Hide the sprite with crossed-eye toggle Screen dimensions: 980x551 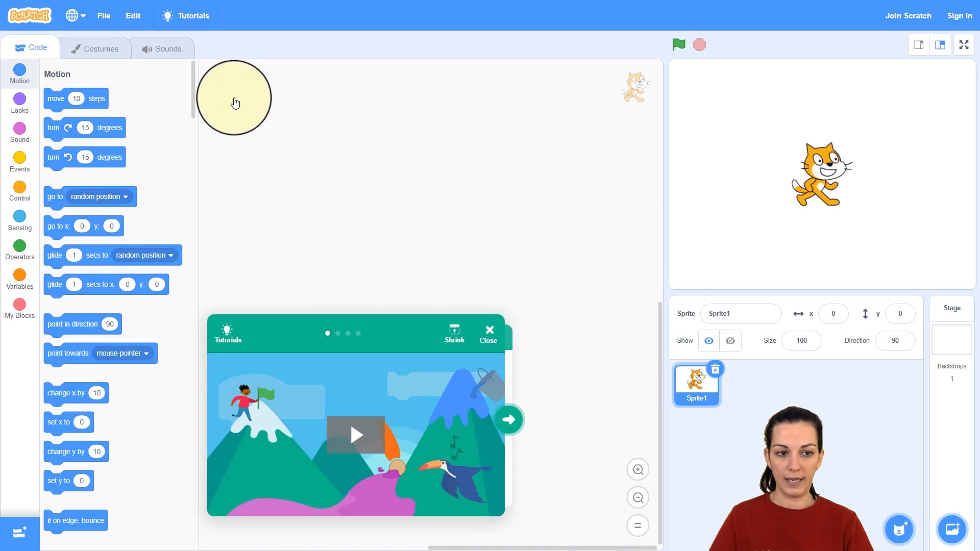pos(730,340)
